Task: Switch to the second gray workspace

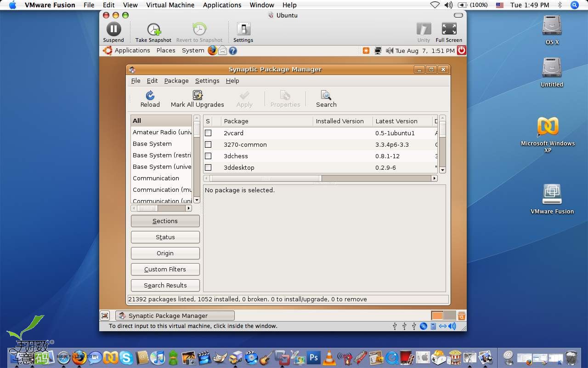Action: tap(450, 316)
